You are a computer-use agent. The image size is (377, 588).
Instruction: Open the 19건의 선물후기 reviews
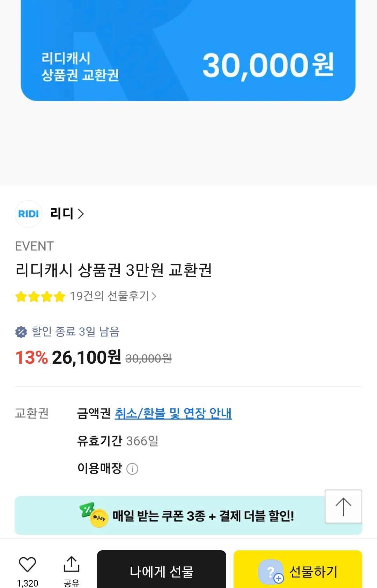tap(113, 296)
